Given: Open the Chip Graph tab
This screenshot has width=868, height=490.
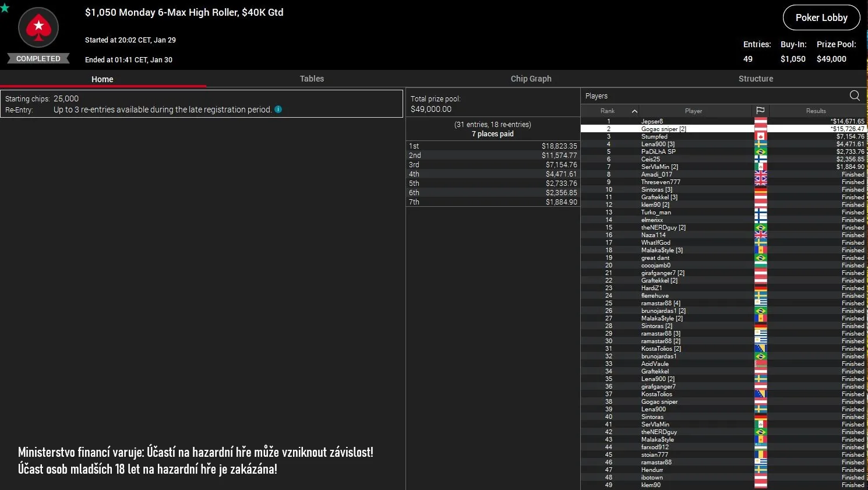Looking at the screenshot, I should click(531, 79).
